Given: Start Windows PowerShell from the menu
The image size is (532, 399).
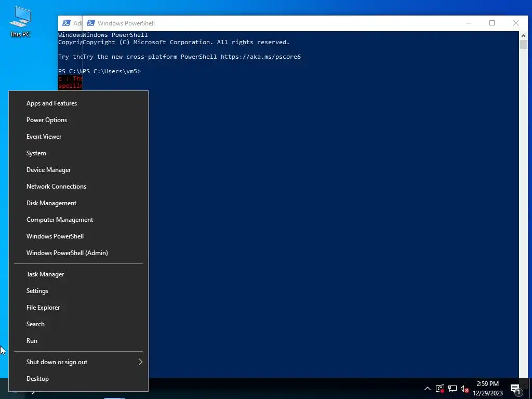Looking at the screenshot, I should pyautogui.click(x=78, y=236).
